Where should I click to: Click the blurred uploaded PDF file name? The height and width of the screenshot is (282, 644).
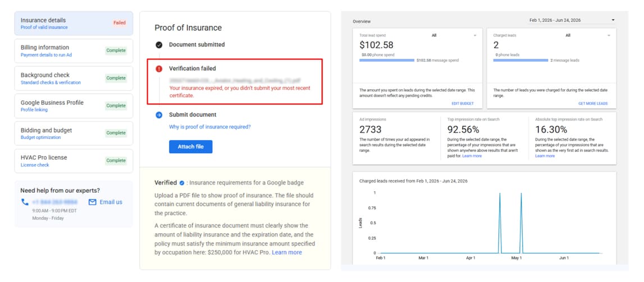pos(235,81)
